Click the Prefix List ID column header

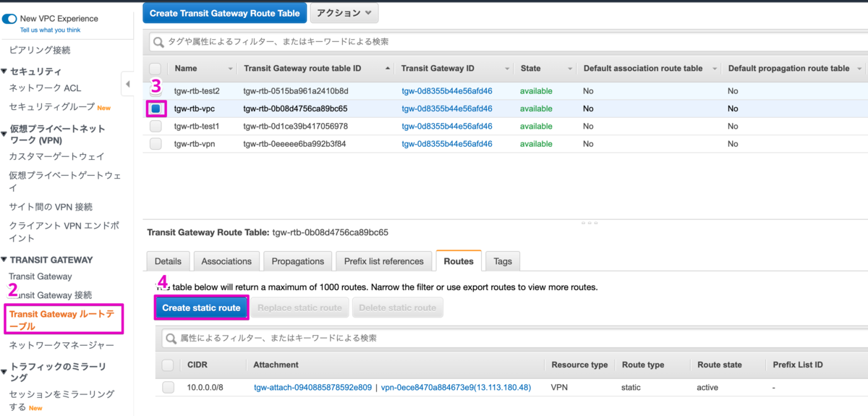798,365
